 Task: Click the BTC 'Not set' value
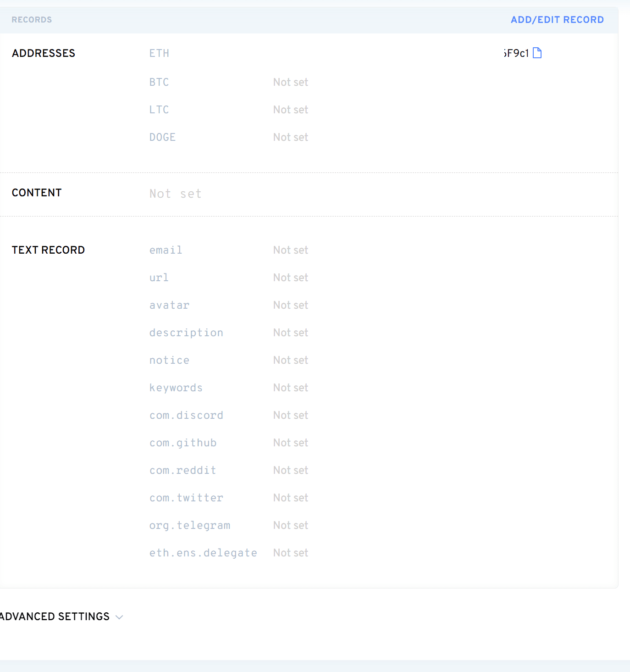[x=291, y=82]
